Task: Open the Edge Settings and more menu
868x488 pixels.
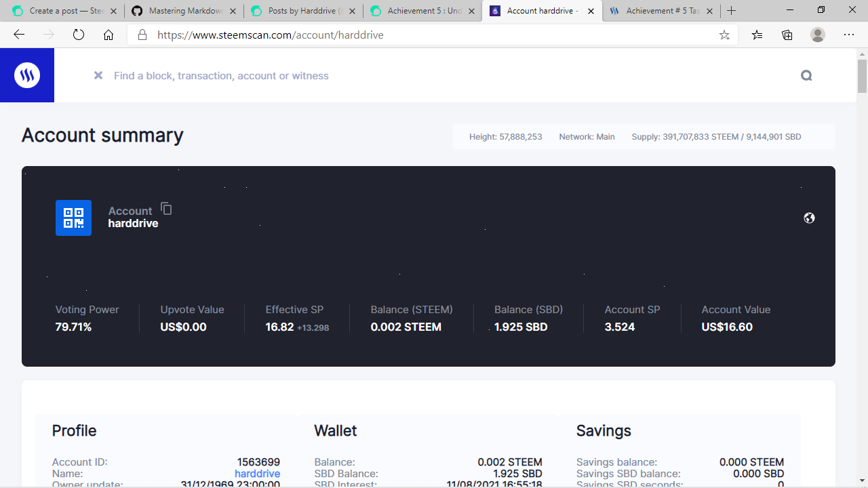Action: point(848,35)
